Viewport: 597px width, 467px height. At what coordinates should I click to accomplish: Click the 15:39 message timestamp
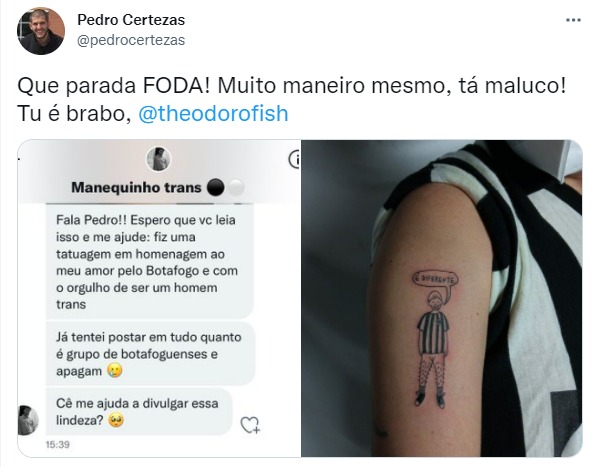click(57, 445)
